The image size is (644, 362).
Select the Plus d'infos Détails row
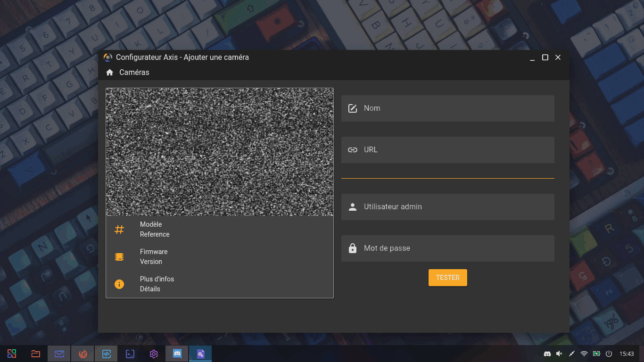pos(220,284)
